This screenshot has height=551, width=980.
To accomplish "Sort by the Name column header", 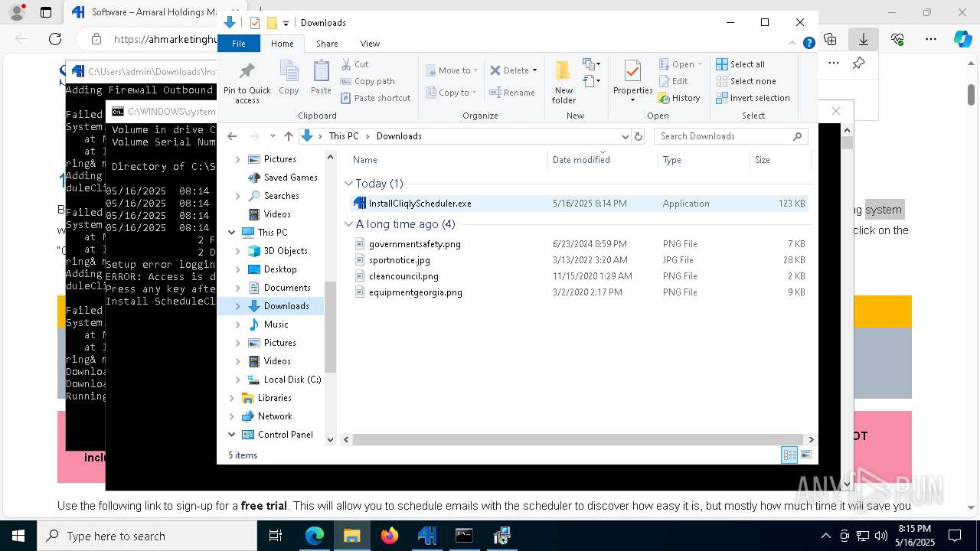I will click(x=448, y=160).
